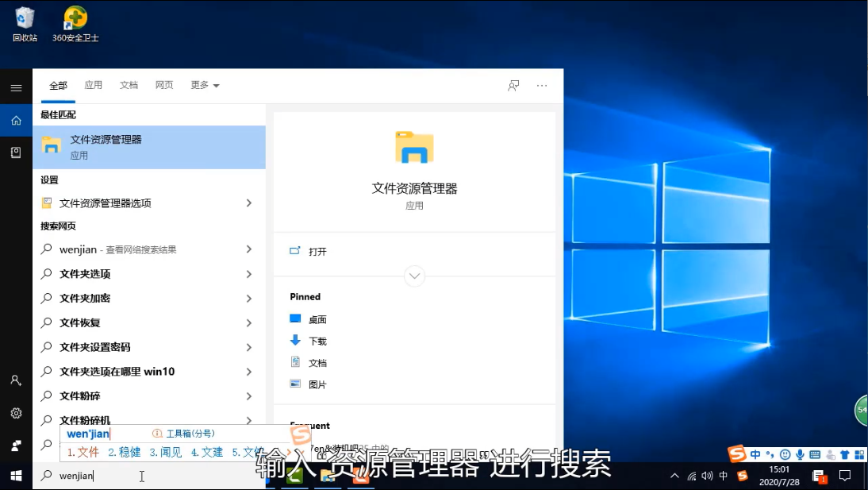Switch to the 网页 search tab
Screen dimensions: 868x490
(163, 85)
